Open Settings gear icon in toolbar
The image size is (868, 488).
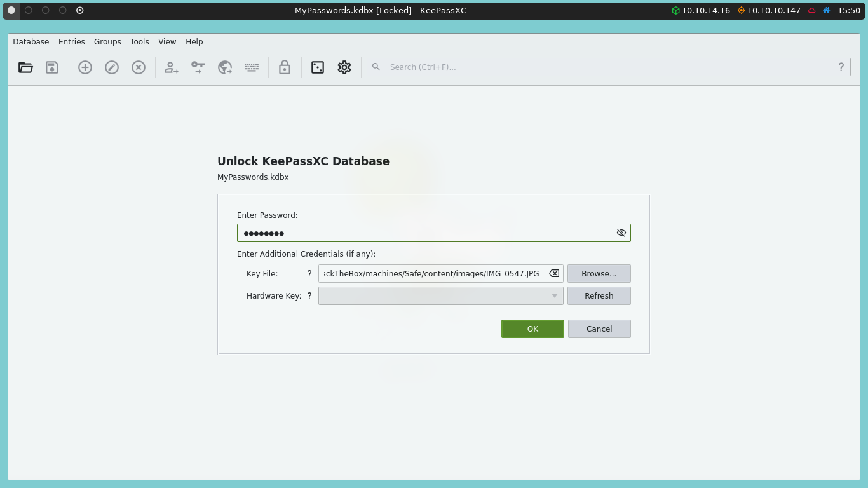tap(344, 67)
